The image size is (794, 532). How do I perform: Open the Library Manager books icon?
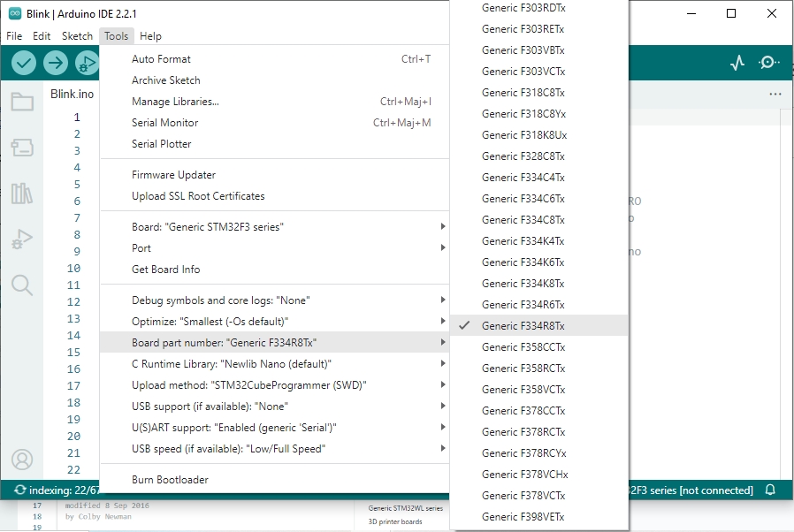(22, 194)
